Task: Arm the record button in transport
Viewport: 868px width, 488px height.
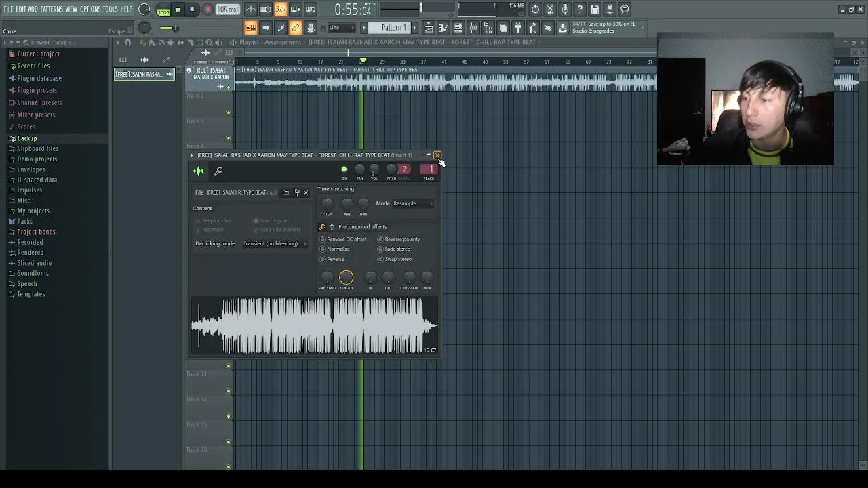Action: (208, 9)
